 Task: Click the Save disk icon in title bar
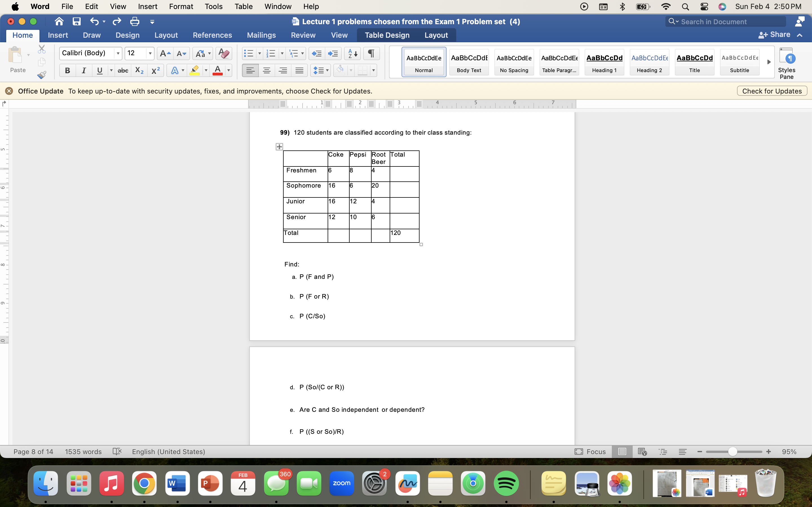click(76, 22)
